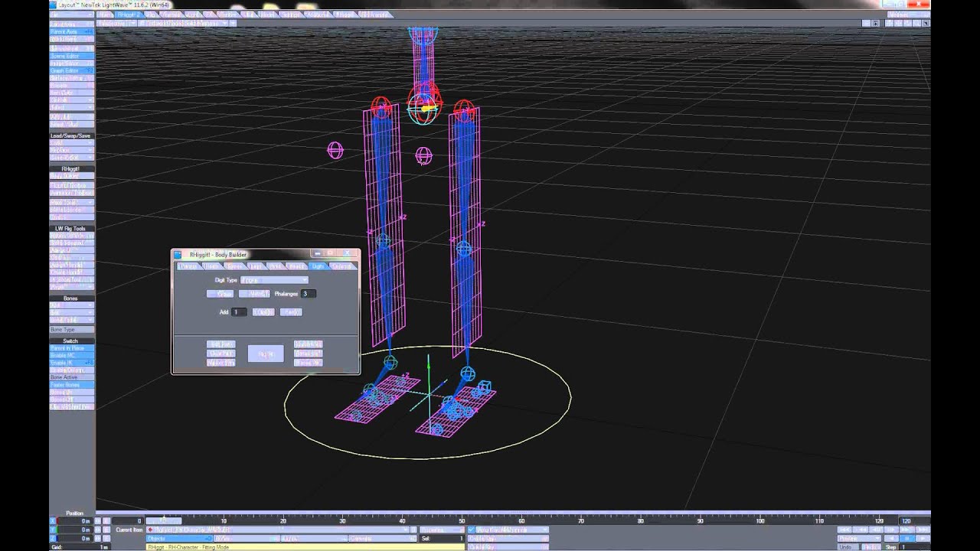
Task: Toggle Enable MC in Switch group
Action: click(x=72, y=355)
